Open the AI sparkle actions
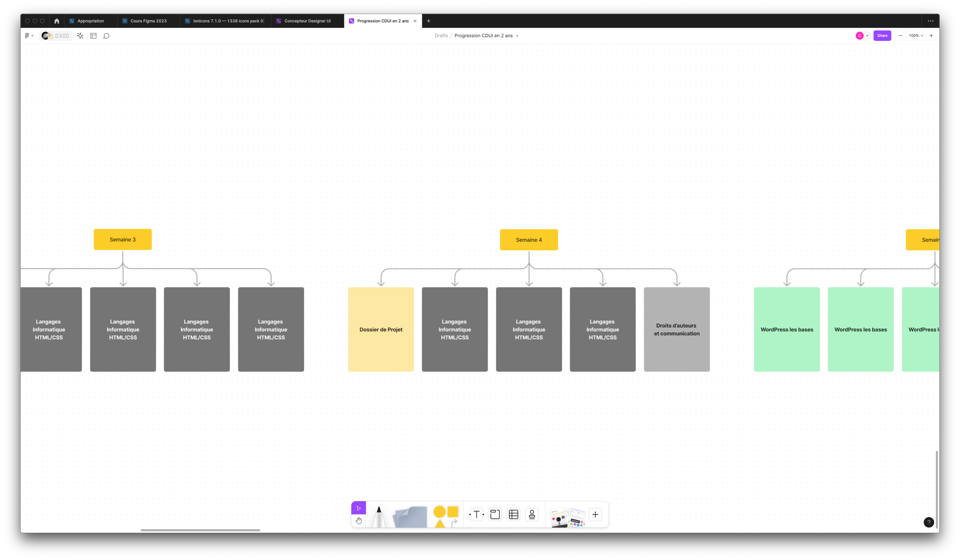Image resolution: width=960 pixels, height=560 pixels. click(80, 36)
